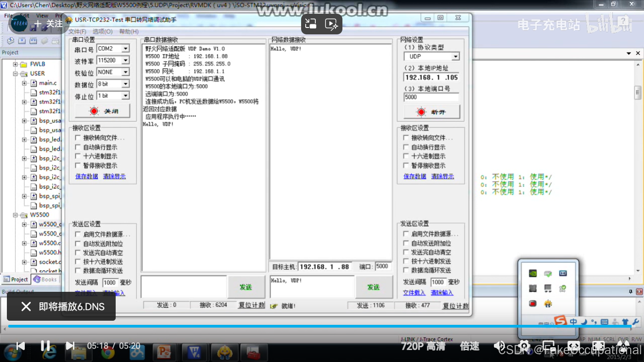644x362 pixels.
Task: Open the video volume control
Action: [499, 346]
